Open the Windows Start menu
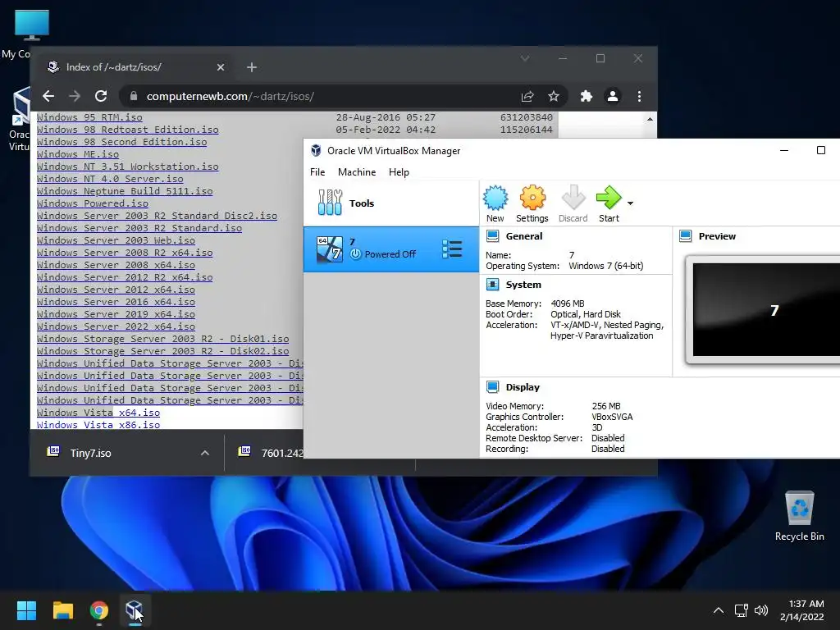This screenshot has width=840, height=630. [26, 610]
